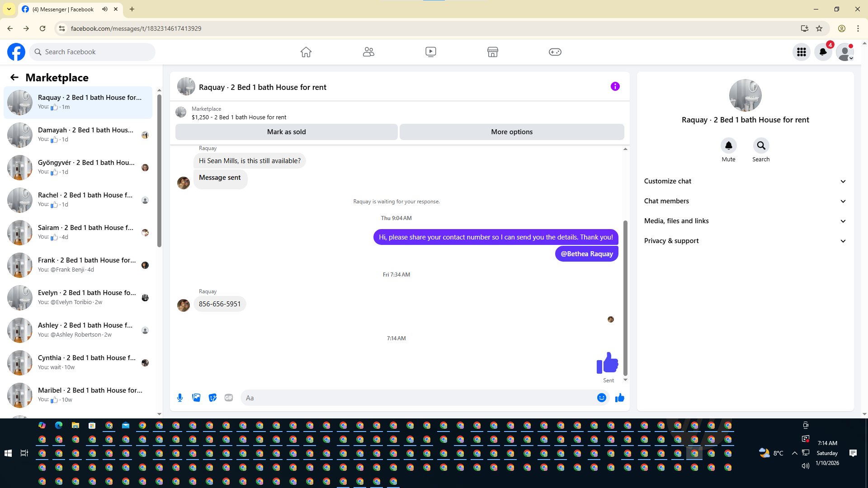
Task: Open the GIF picker icon
Action: (229, 398)
